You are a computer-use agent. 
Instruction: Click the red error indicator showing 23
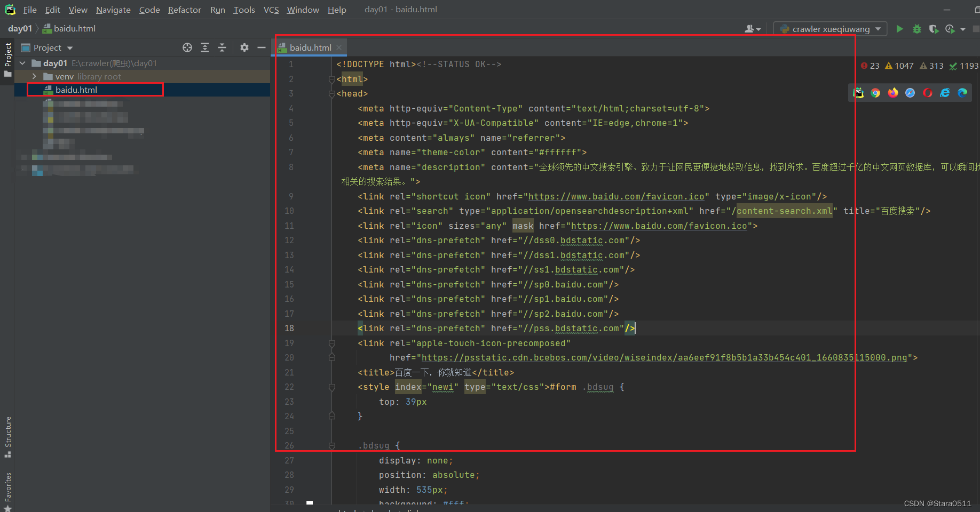pyautogui.click(x=870, y=66)
